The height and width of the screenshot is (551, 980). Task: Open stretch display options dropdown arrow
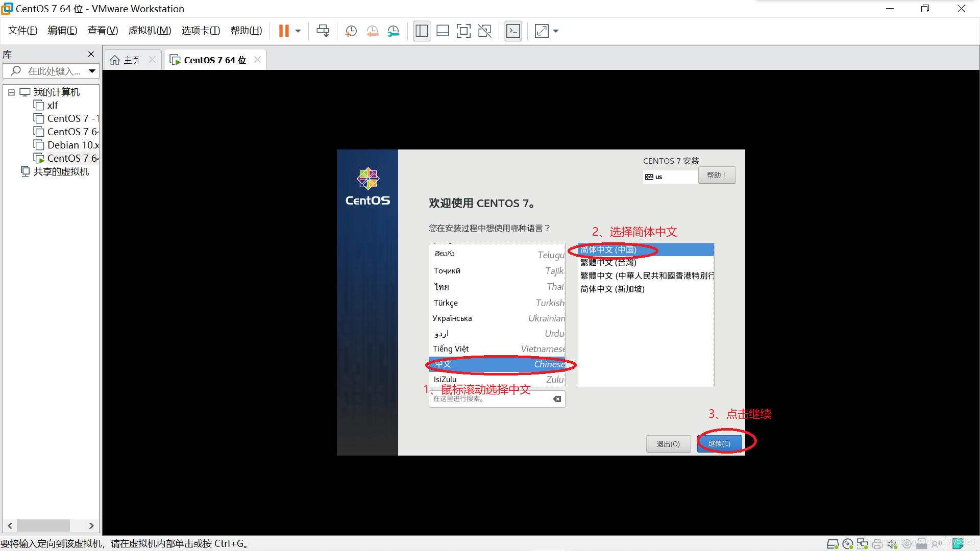click(556, 31)
